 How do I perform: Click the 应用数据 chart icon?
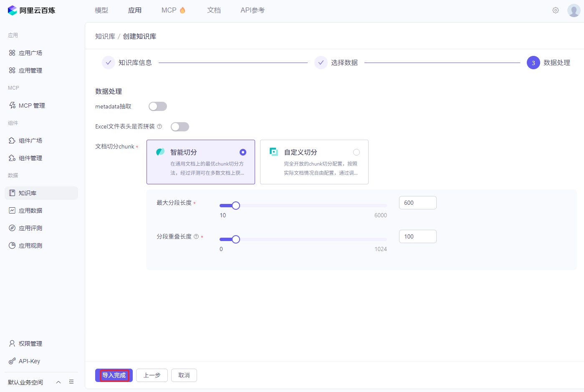(x=12, y=211)
